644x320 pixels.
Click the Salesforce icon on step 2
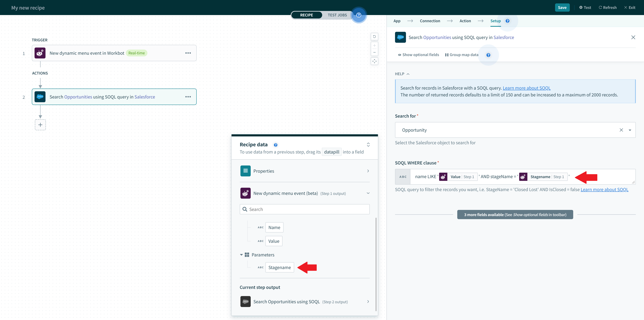click(40, 97)
